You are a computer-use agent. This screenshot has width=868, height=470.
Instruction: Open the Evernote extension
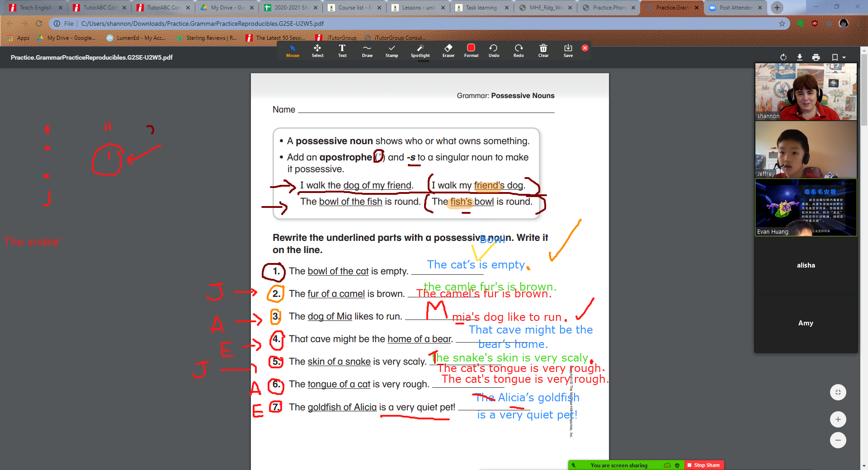tap(801, 23)
